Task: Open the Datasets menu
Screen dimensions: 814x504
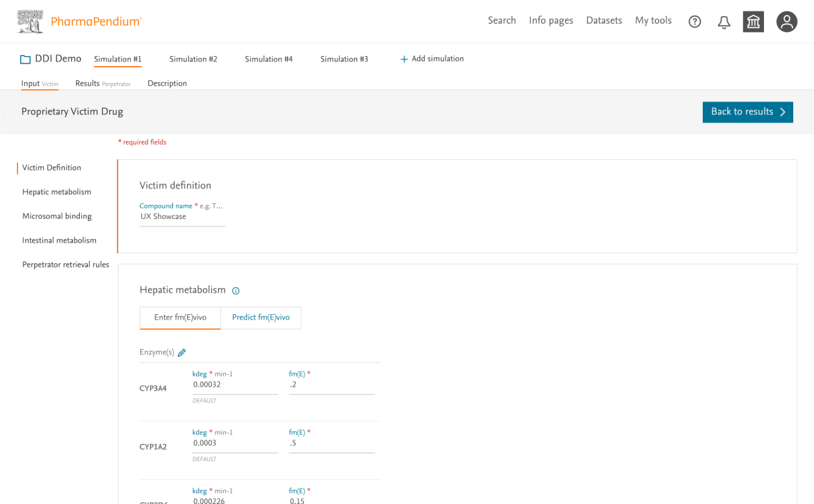Action: click(x=604, y=20)
